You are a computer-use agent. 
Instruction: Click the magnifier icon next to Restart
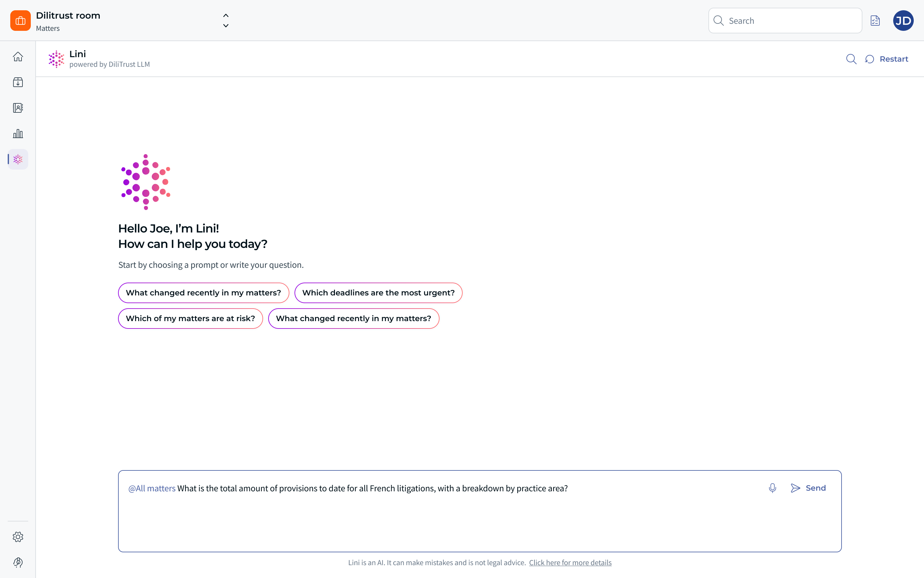[x=851, y=59]
